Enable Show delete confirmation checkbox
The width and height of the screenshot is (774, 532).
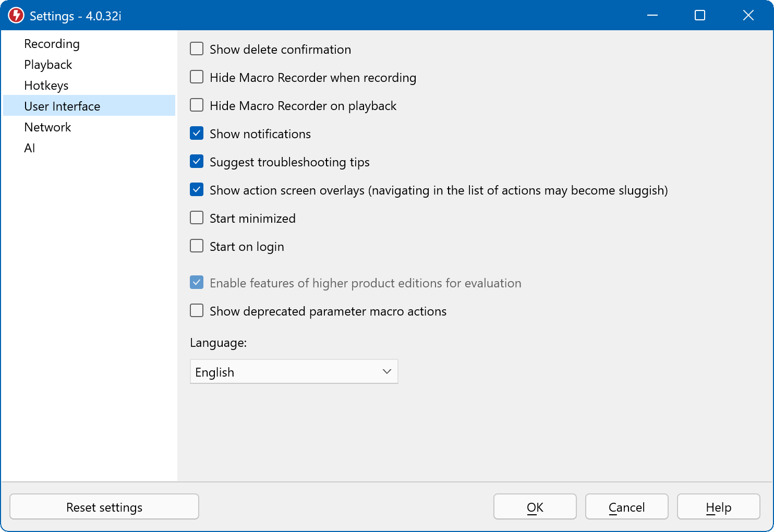click(197, 49)
